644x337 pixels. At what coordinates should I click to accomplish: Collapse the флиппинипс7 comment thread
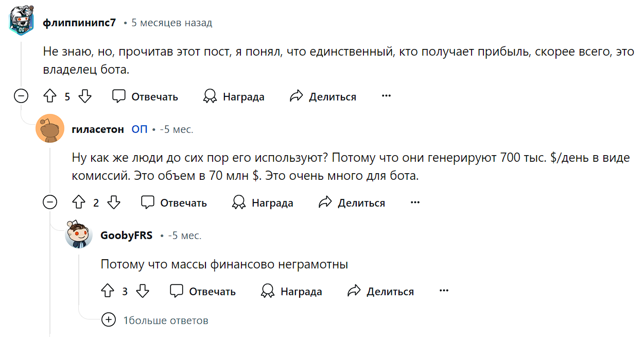click(x=21, y=96)
